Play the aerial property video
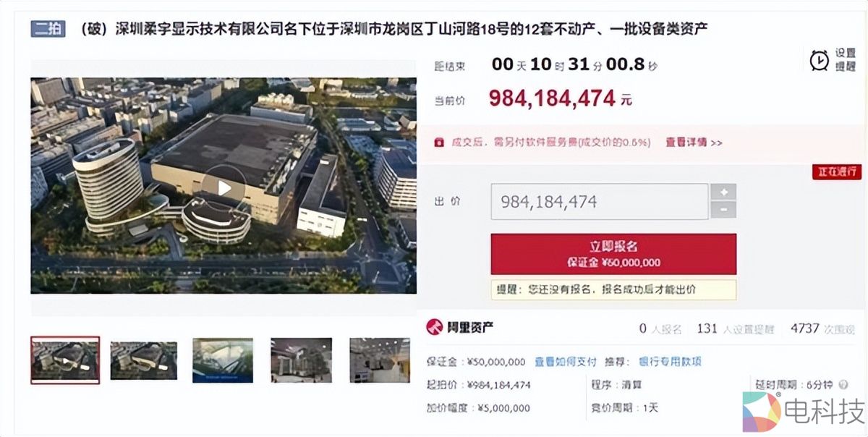 (x=224, y=188)
